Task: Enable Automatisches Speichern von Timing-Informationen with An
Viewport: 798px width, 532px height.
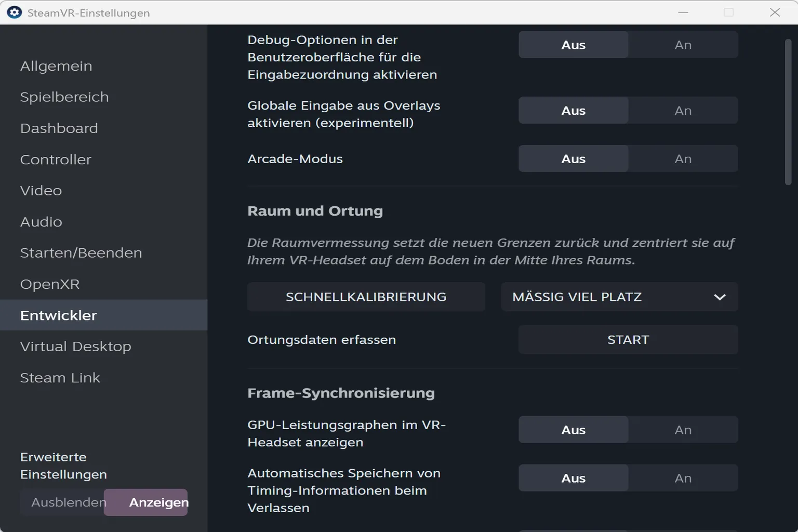Action: 683,478
